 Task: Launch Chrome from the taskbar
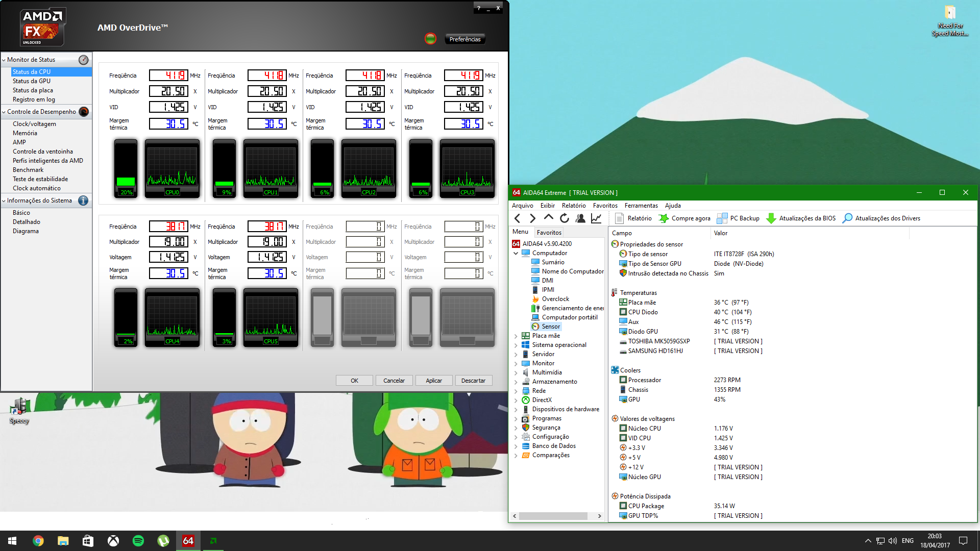(38, 541)
